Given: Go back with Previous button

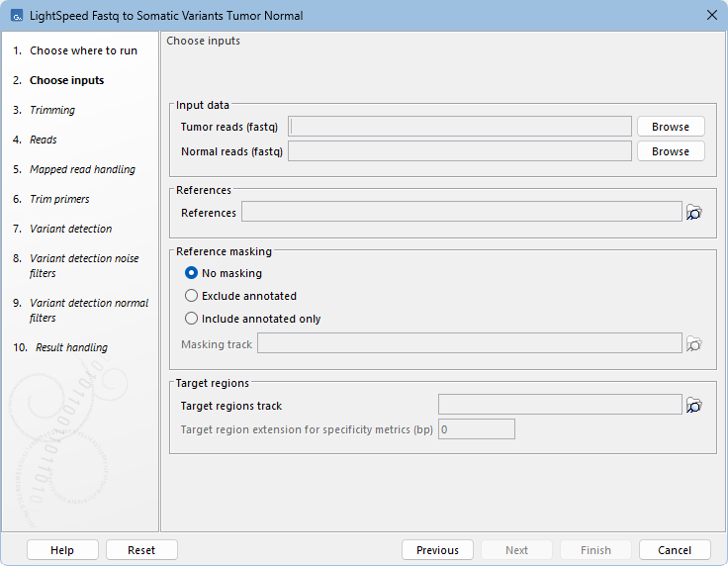Looking at the screenshot, I should point(437,550).
